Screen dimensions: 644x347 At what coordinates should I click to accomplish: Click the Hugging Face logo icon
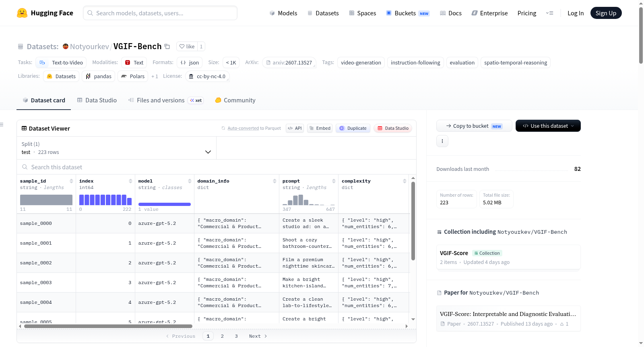pos(22,13)
